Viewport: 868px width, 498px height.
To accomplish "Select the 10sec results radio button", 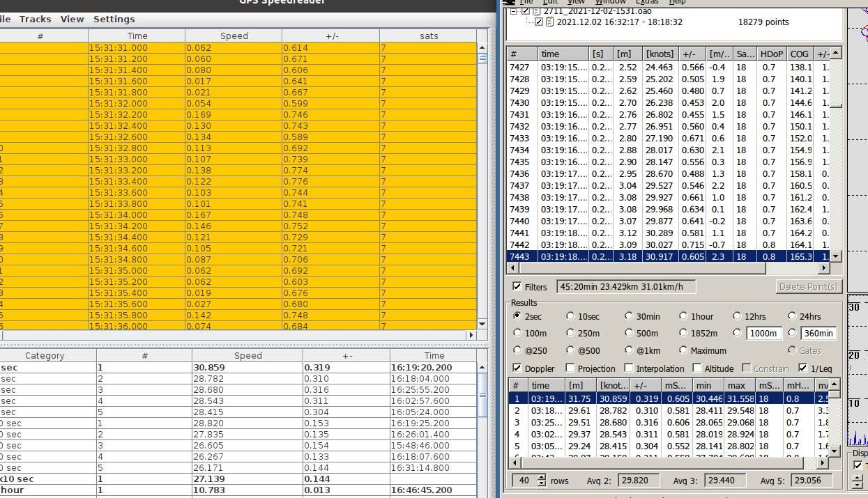I will (x=570, y=316).
